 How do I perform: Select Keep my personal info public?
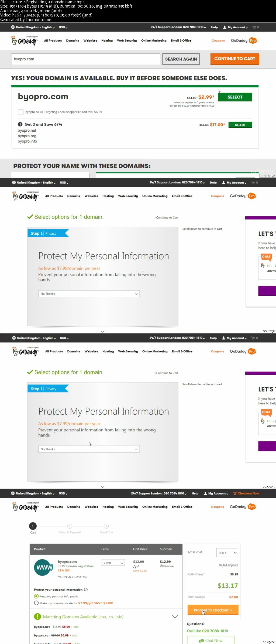(36, 596)
